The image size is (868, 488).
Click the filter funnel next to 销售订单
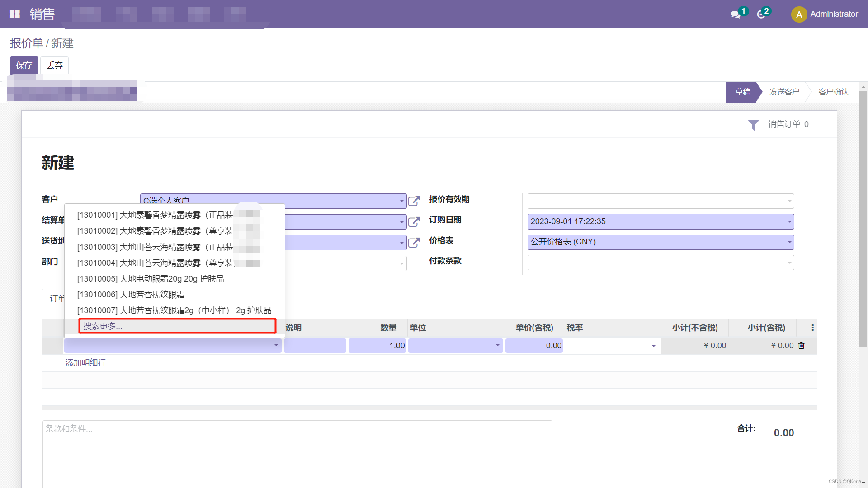753,125
